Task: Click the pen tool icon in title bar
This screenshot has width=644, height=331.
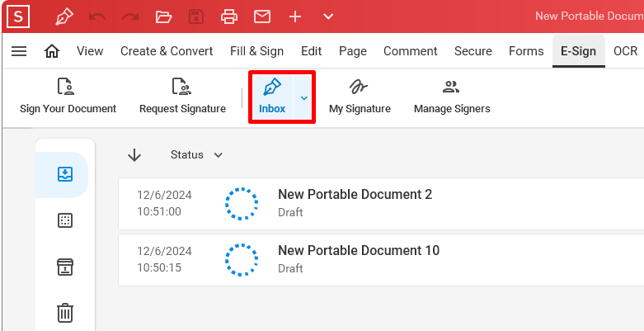Action: click(64, 17)
